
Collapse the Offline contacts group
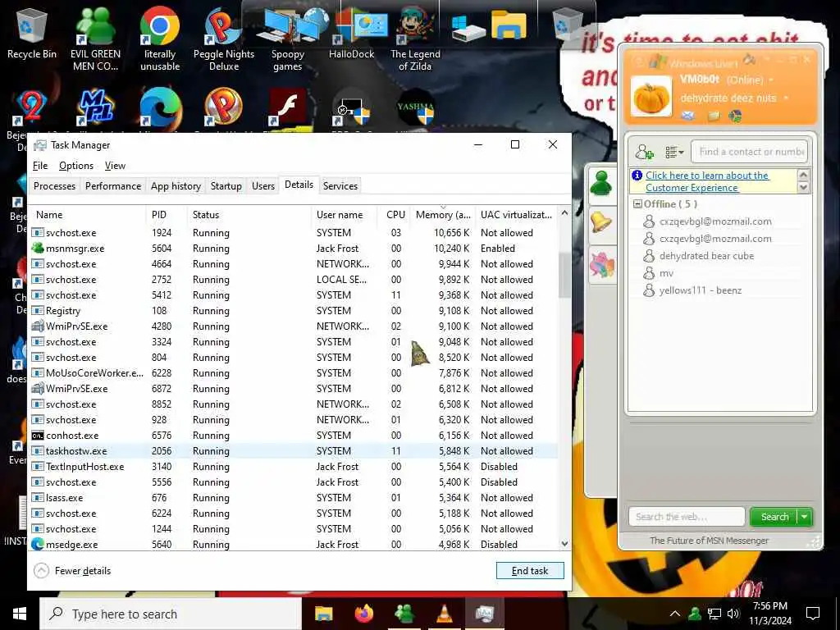coord(637,204)
